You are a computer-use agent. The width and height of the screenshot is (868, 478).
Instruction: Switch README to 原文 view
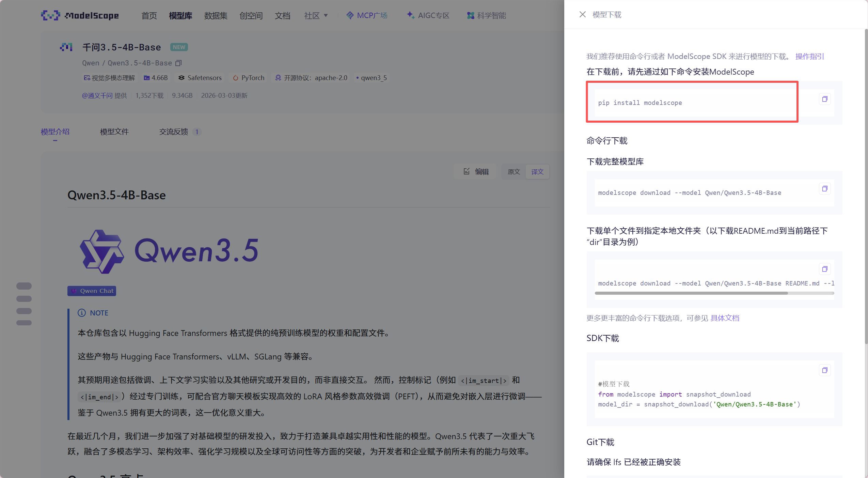[x=514, y=172]
